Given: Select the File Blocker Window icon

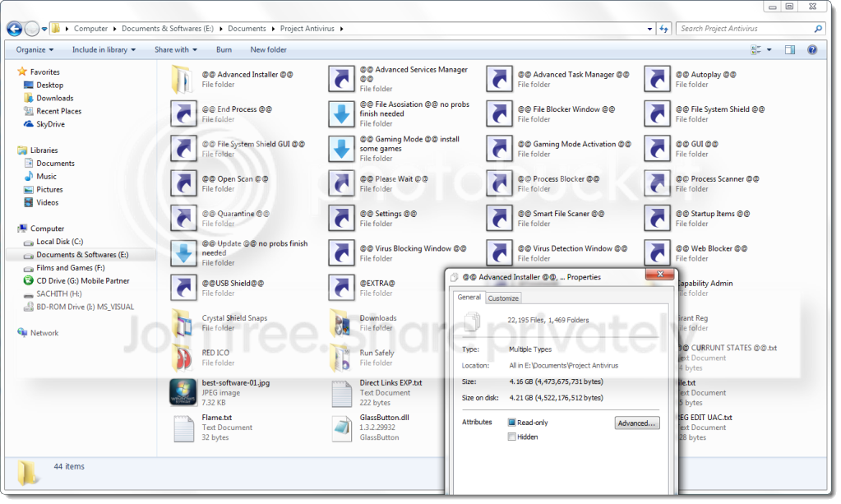Looking at the screenshot, I should 499,113.
